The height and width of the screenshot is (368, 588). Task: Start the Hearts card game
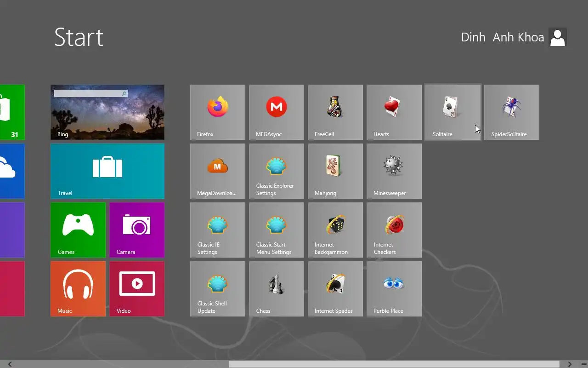click(x=394, y=112)
